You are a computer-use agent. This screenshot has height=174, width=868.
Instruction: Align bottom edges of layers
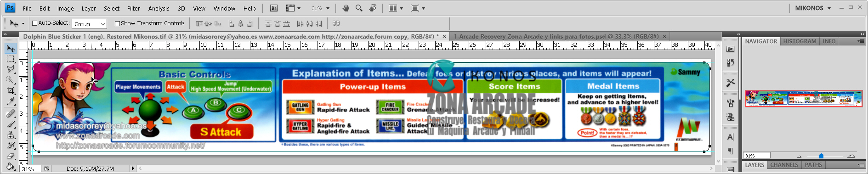(217, 23)
